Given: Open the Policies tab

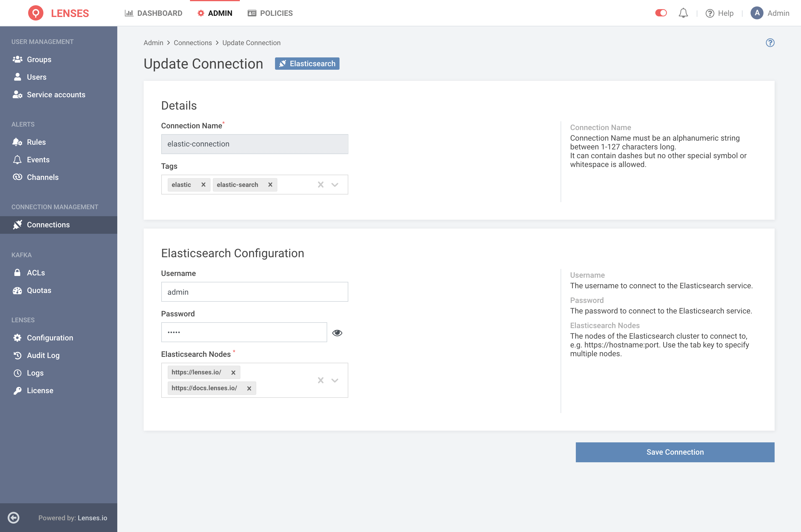Looking at the screenshot, I should (x=270, y=13).
